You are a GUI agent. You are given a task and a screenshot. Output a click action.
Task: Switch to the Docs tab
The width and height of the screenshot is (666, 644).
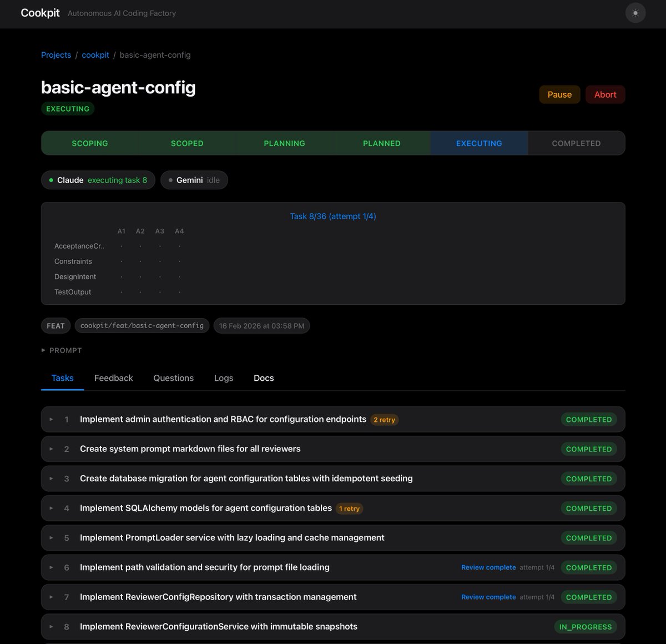pos(264,378)
